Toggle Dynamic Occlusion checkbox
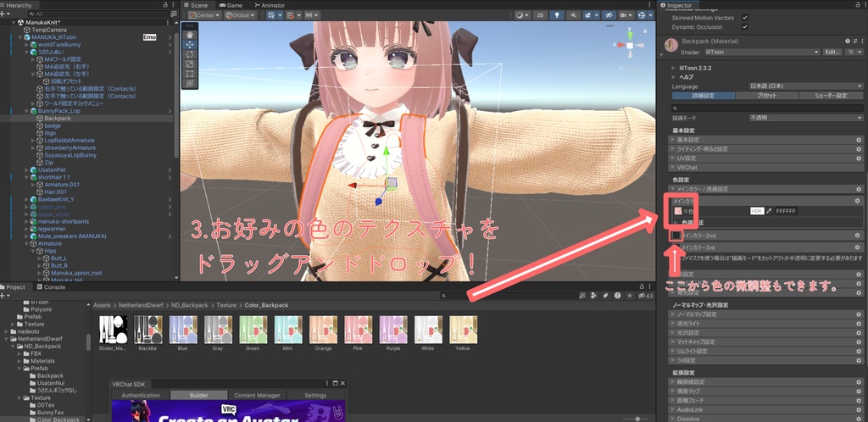 (x=744, y=27)
